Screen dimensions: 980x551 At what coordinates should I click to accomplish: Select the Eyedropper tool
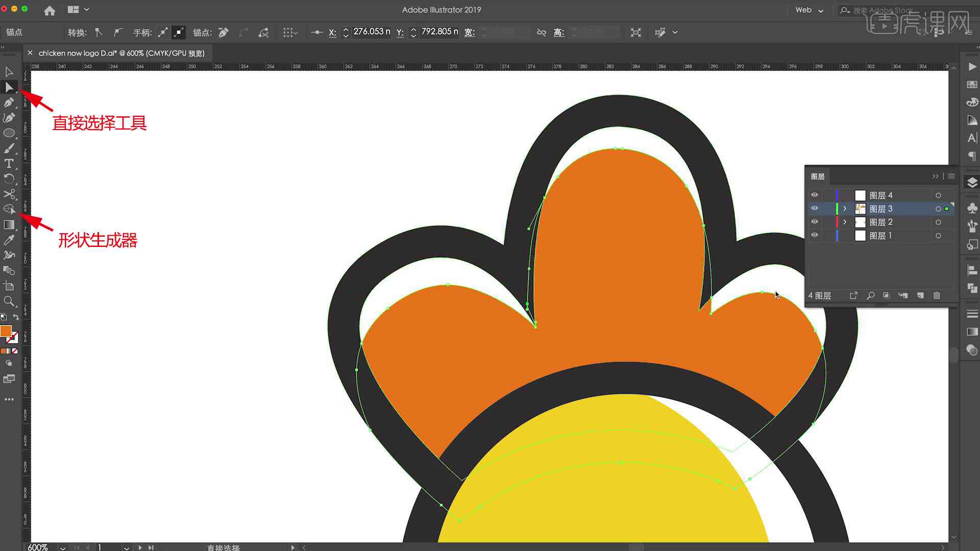9,240
